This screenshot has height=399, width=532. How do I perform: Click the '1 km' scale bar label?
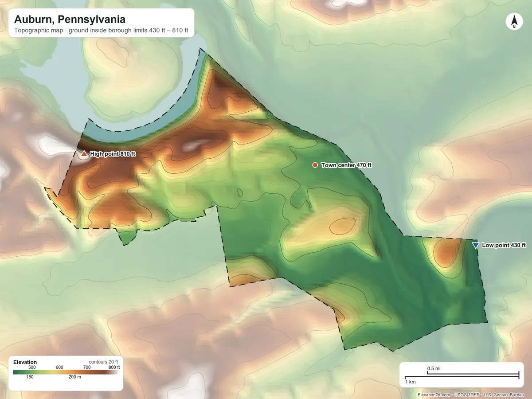pyautogui.click(x=410, y=382)
